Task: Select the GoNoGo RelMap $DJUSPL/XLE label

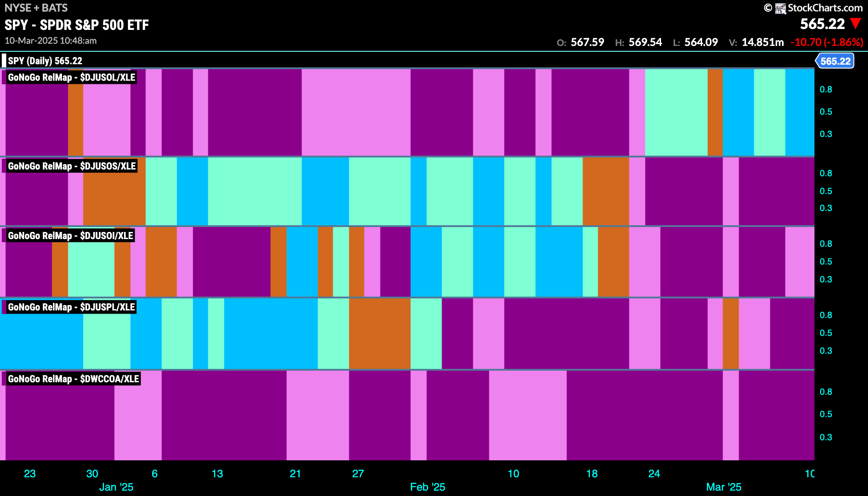Action: (71, 307)
